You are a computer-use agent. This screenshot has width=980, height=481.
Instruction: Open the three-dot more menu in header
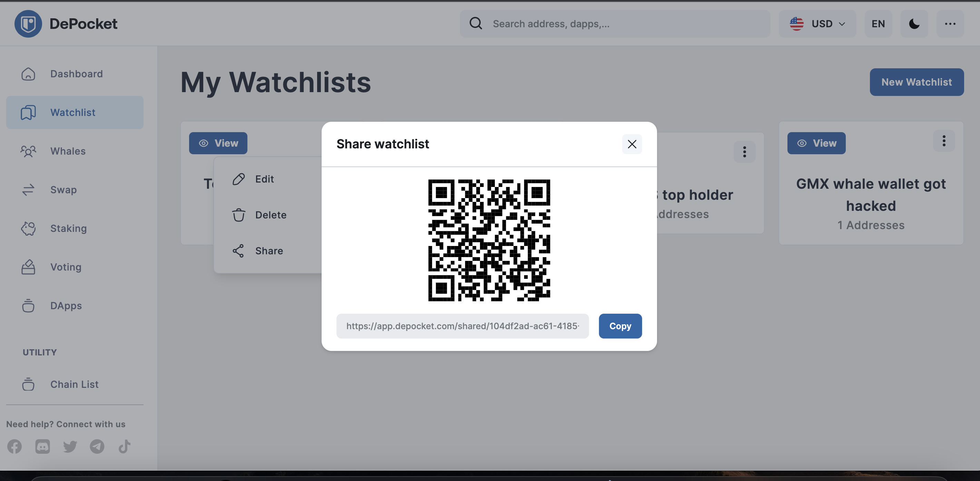[x=950, y=23]
